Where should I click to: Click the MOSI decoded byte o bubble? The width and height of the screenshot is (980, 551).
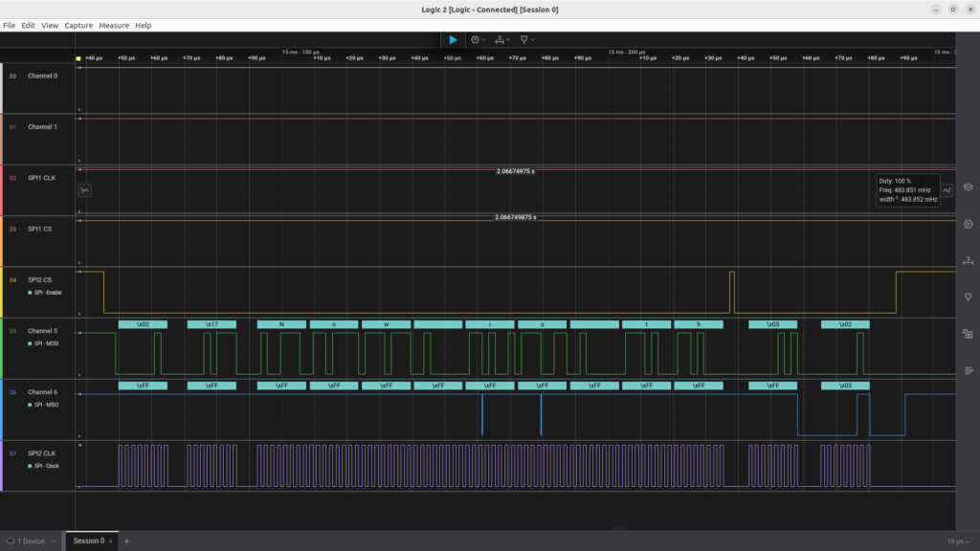[x=334, y=324]
